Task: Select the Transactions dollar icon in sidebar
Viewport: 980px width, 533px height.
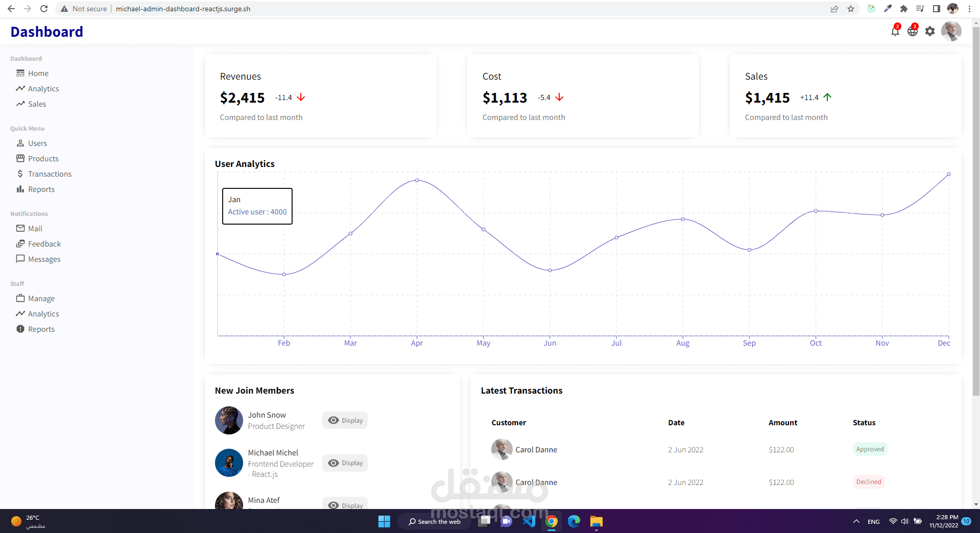Action: pos(21,174)
